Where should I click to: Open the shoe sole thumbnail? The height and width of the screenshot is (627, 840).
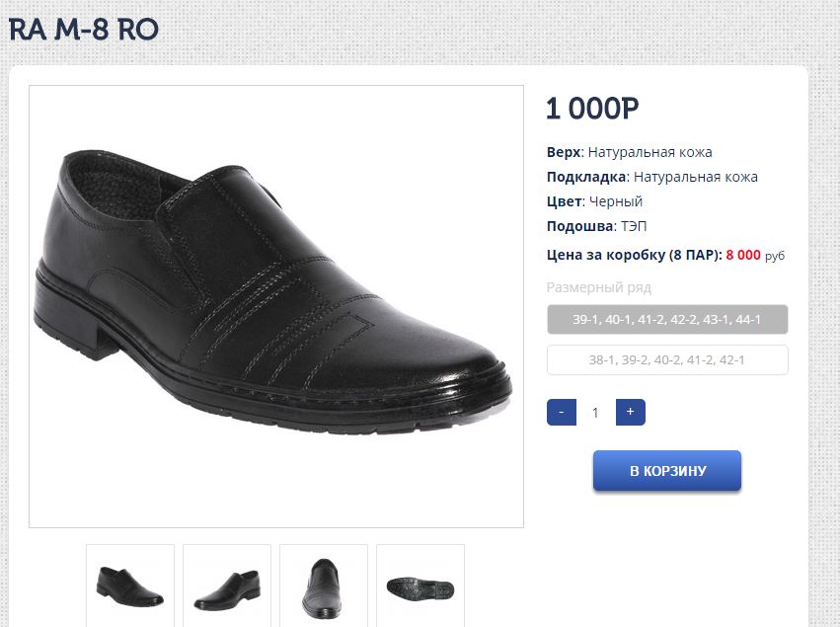(x=420, y=585)
